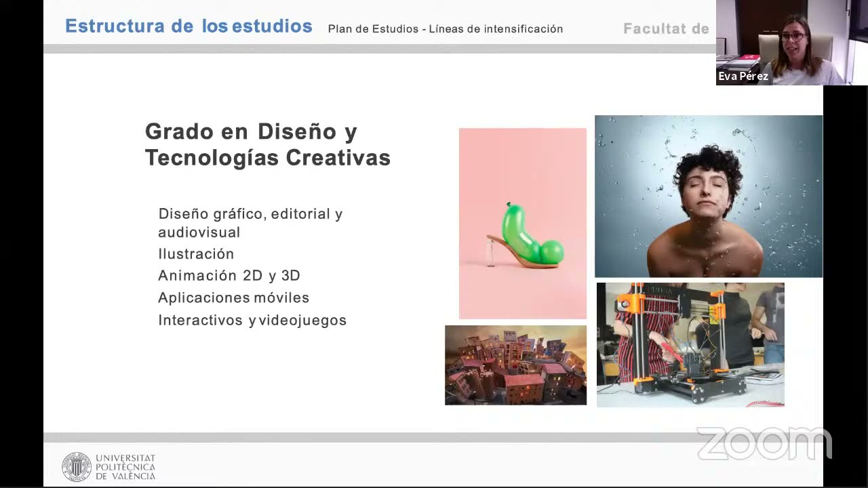The width and height of the screenshot is (868, 488).
Task: Click the 'Facultat de' header text
Action: pos(666,28)
